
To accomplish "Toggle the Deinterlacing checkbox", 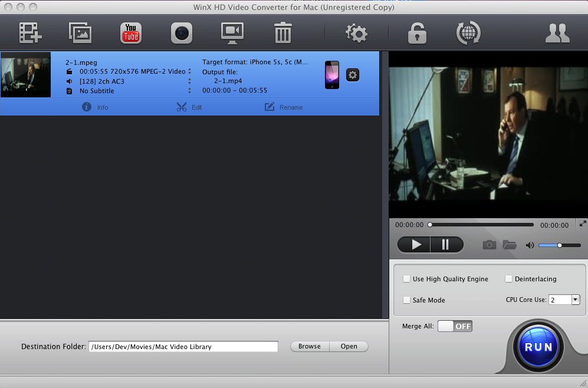I will point(509,279).
